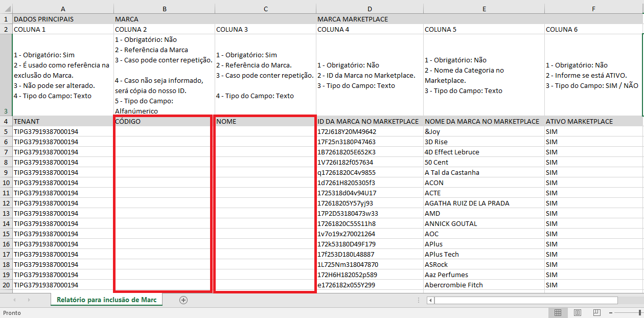Switch to Normal view in status bar

click(558, 312)
